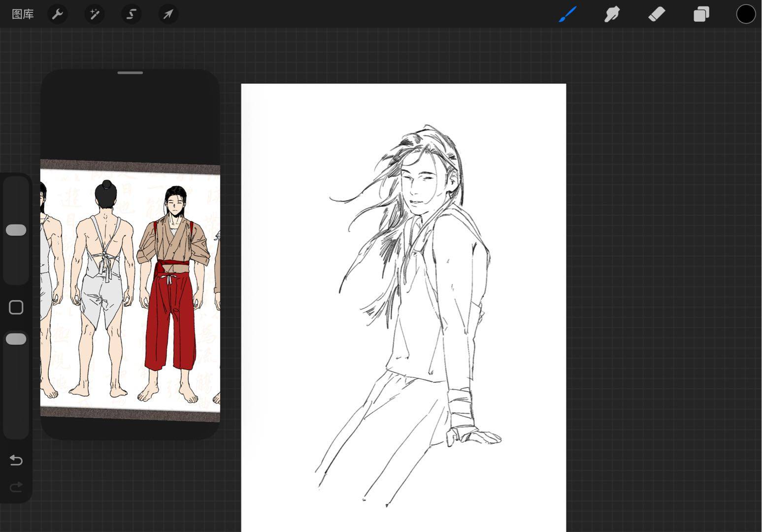Activate the Transform arrow tool
This screenshot has height=532, width=762.
pyautogui.click(x=168, y=14)
